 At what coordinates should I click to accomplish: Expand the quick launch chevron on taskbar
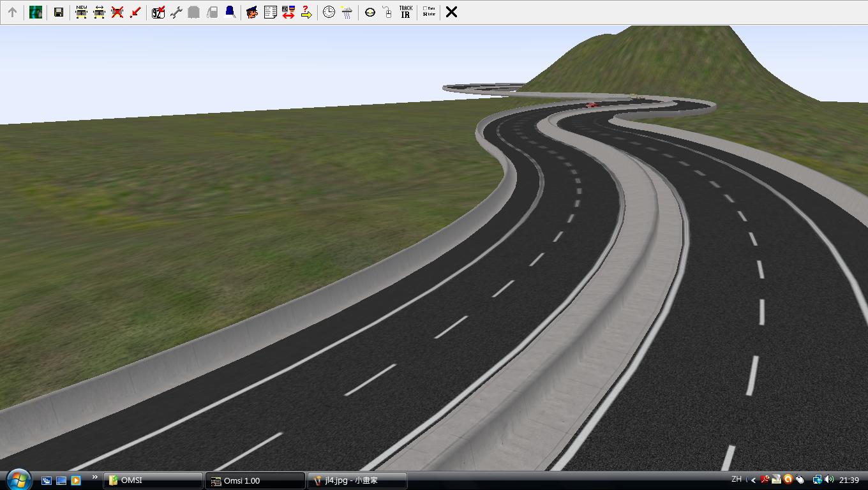coord(95,477)
